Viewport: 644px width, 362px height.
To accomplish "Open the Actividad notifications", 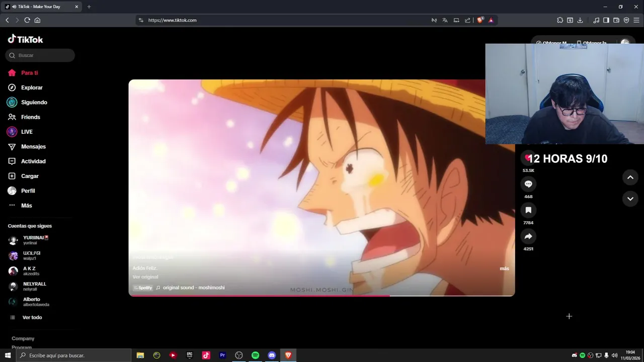I will [x=27, y=161].
